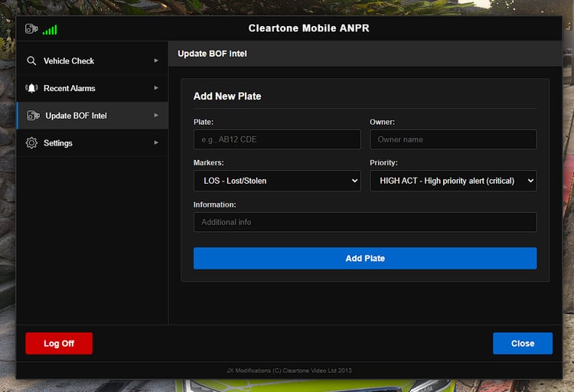Expand arrow next to Vehicle Check
The width and height of the screenshot is (574, 392).
click(x=156, y=60)
